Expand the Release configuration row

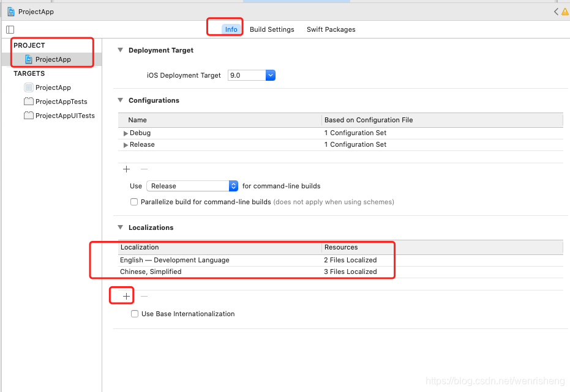[x=126, y=145]
